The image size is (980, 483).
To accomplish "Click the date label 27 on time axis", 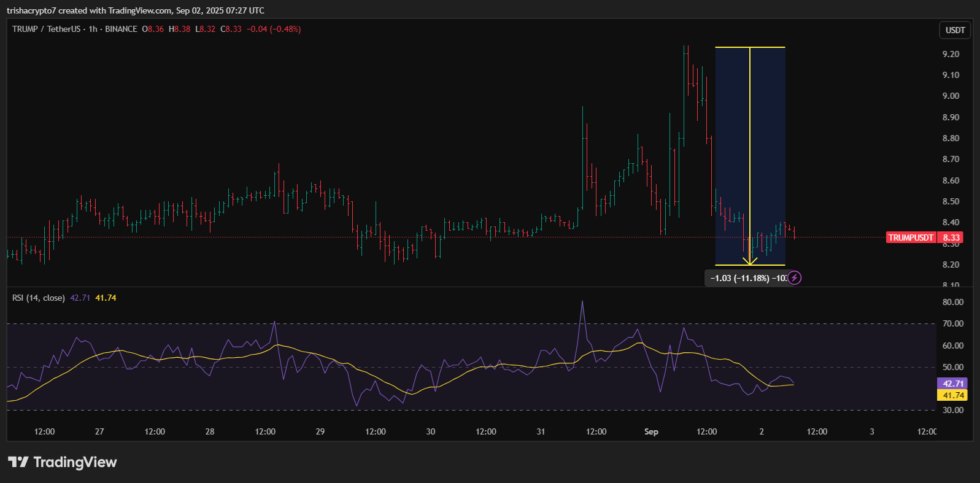I will coord(99,431).
